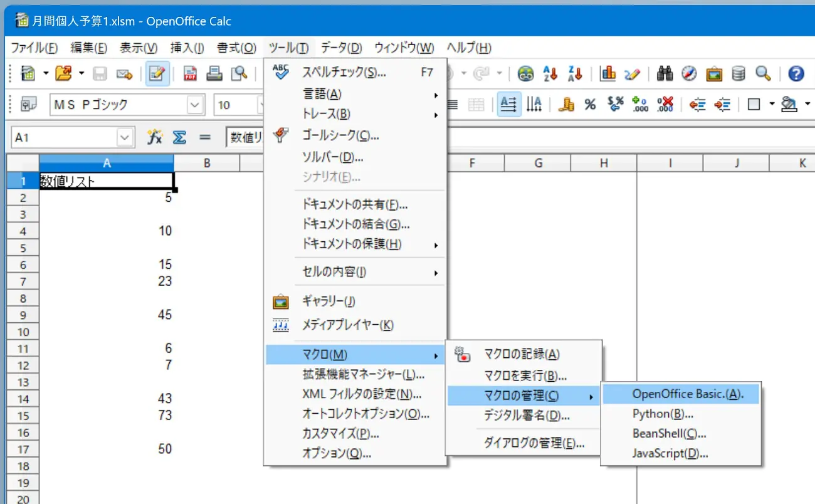Open ゴールシーク(C)... menu item

pyautogui.click(x=355, y=135)
